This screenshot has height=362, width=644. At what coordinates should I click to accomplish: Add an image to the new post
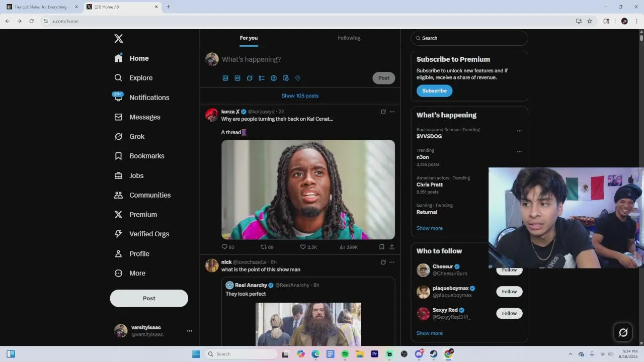225,78
